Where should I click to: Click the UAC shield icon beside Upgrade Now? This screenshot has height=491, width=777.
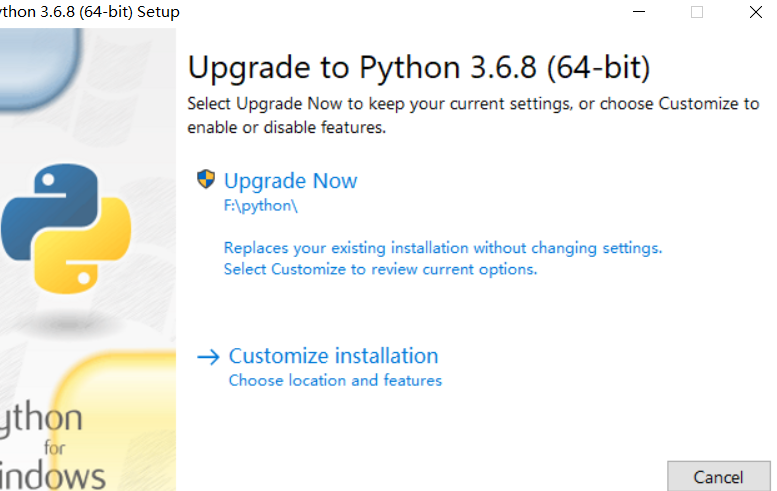(206, 179)
